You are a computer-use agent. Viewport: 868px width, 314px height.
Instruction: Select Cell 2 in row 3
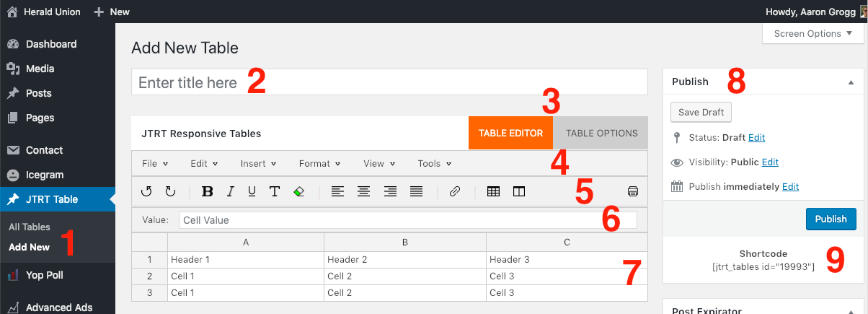[405, 292]
